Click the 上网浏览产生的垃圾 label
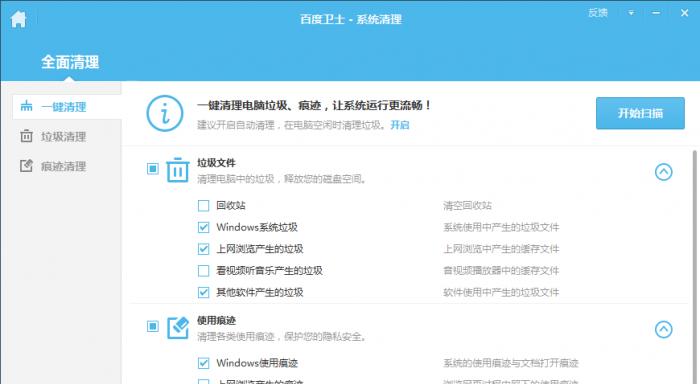Screen dimensions: 700x384 [x=260, y=249]
